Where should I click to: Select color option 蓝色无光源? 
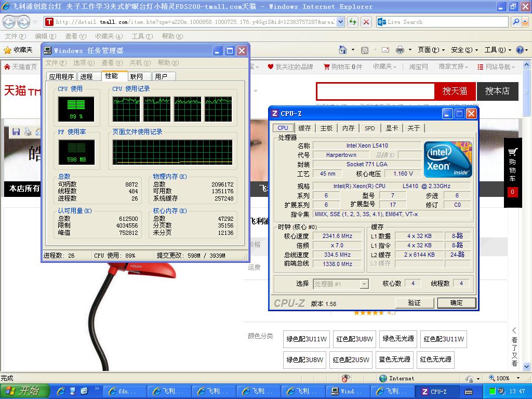click(x=394, y=360)
